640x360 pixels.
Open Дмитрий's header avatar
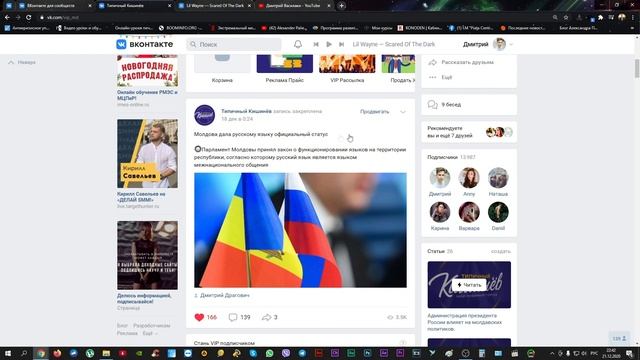[499, 44]
